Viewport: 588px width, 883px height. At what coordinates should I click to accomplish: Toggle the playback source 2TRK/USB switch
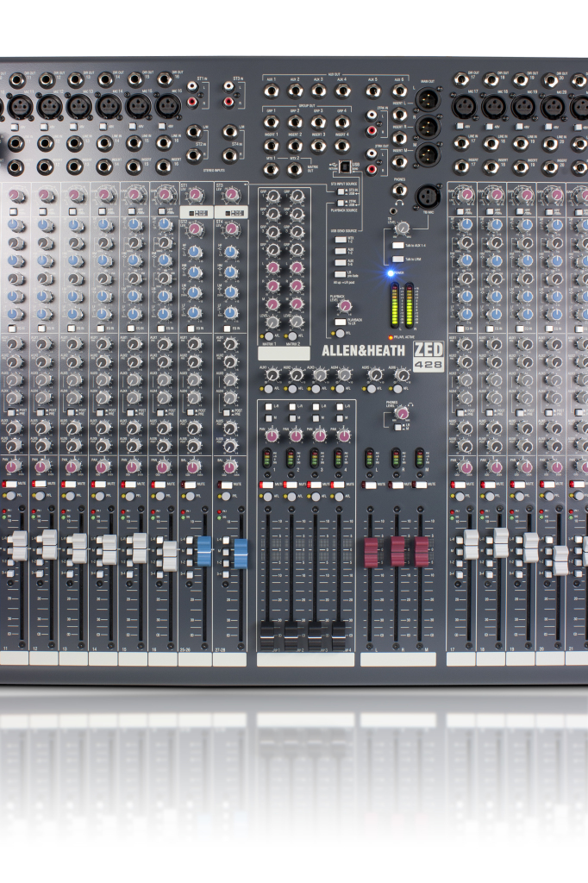coord(341,203)
